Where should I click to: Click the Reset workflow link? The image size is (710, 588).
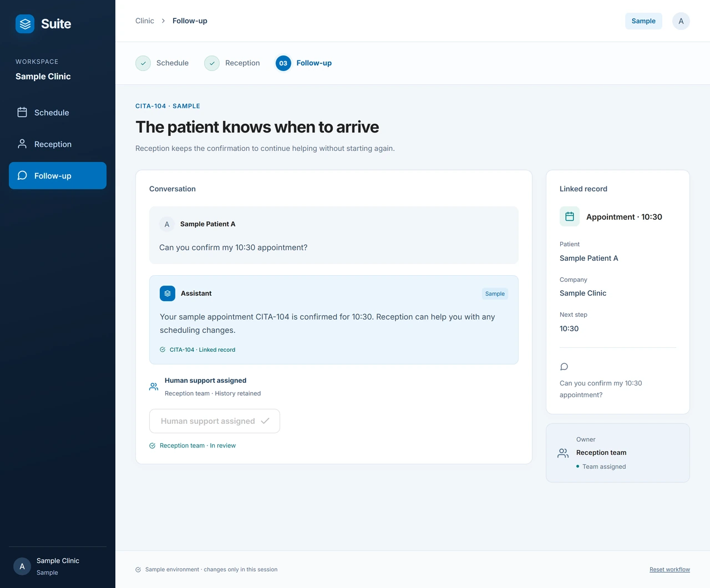[x=670, y=570]
